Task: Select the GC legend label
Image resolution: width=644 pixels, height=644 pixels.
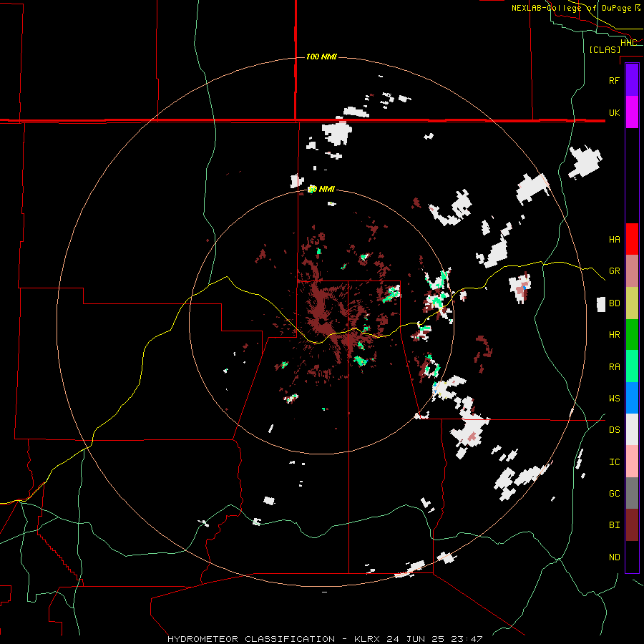Action: click(614, 494)
